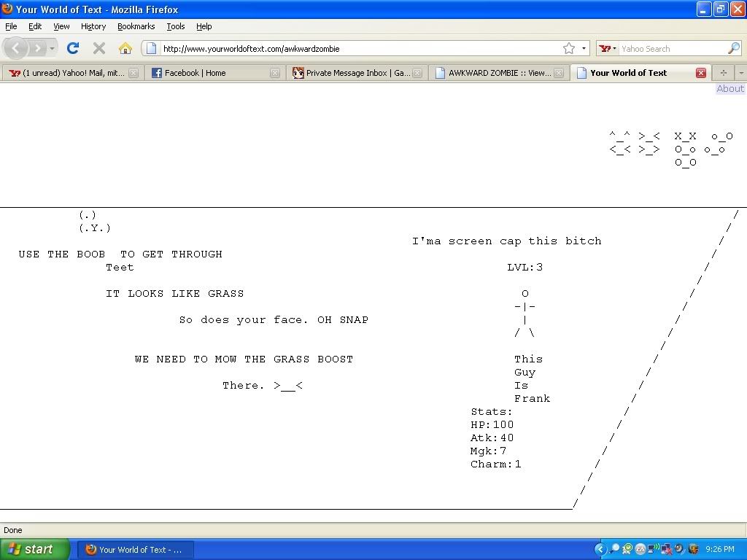Click the Firefox icon in title bar
The image size is (747, 560).
click(7, 9)
